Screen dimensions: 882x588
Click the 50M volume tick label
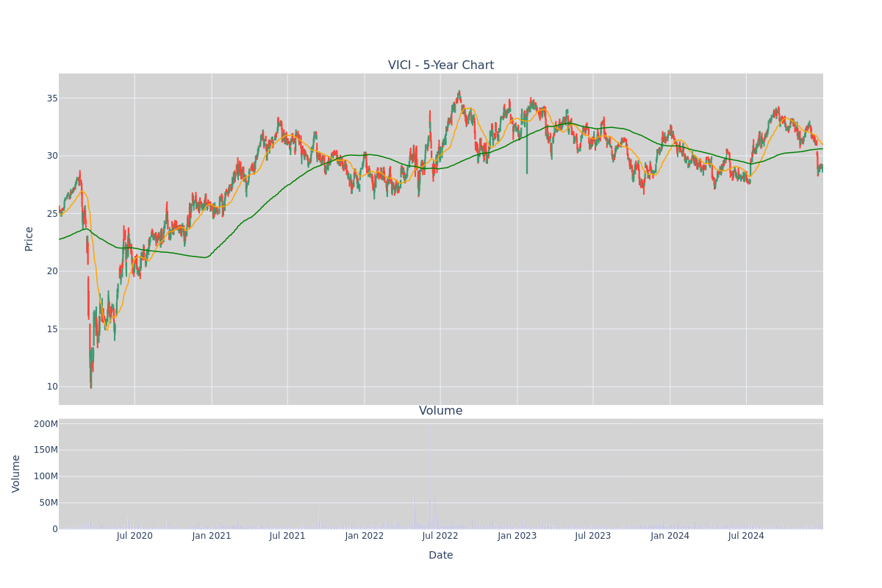(x=49, y=503)
